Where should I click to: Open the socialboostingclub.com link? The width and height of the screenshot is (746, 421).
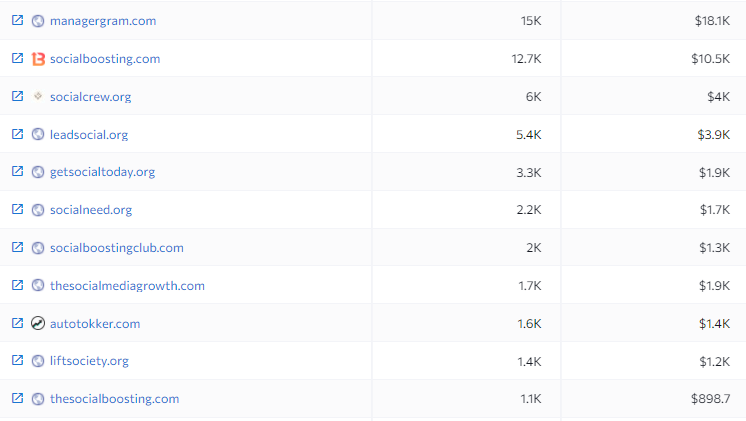coord(117,248)
